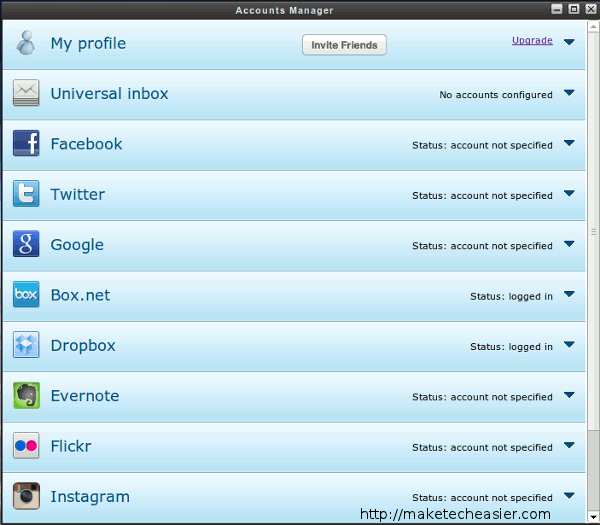Expand the Flickr account arrow
The width and height of the screenshot is (600, 525).
point(569,445)
